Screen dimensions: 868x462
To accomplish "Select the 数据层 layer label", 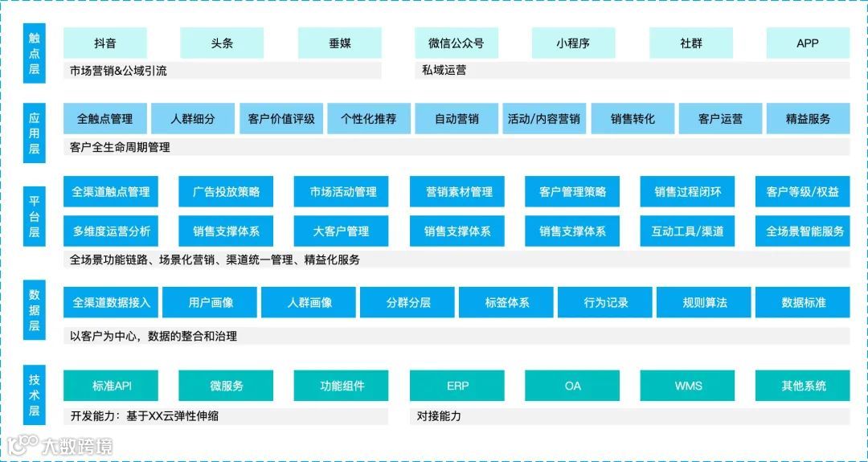I will (x=35, y=309).
